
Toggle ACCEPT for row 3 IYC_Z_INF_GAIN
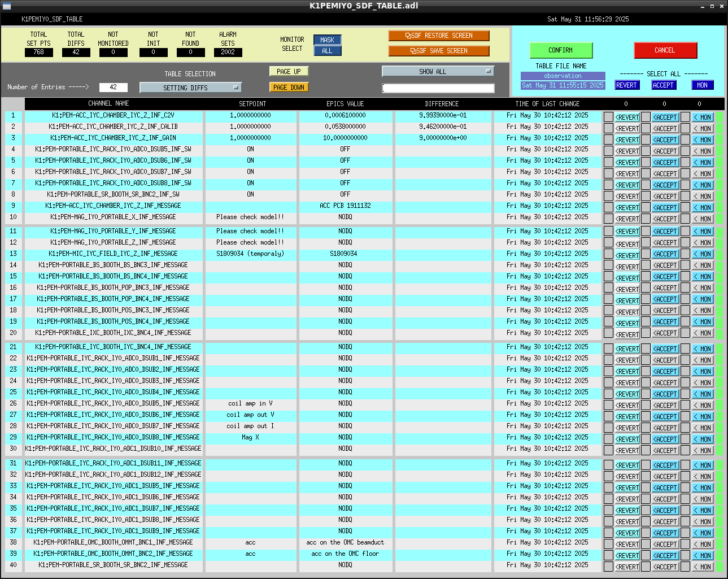(x=665, y=140)
